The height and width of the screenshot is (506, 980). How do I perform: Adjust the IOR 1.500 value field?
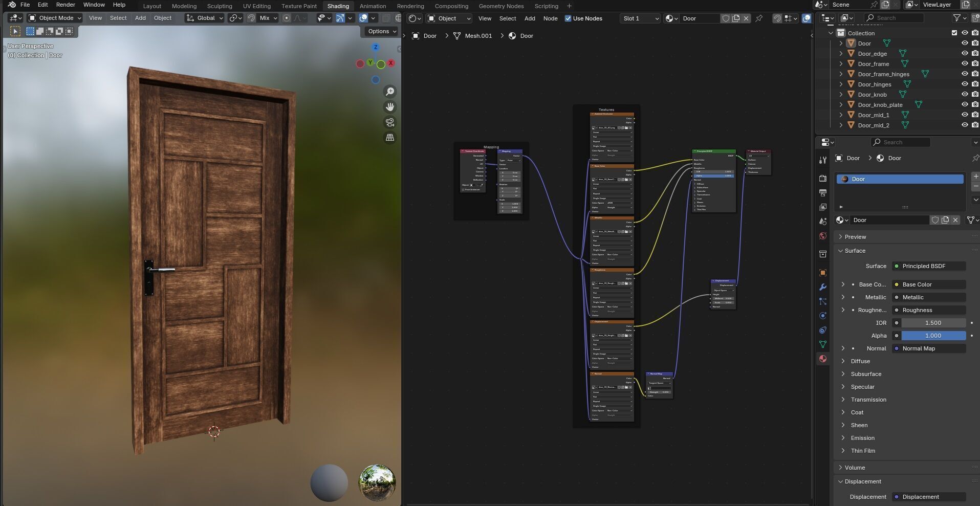tap(933, 323)
